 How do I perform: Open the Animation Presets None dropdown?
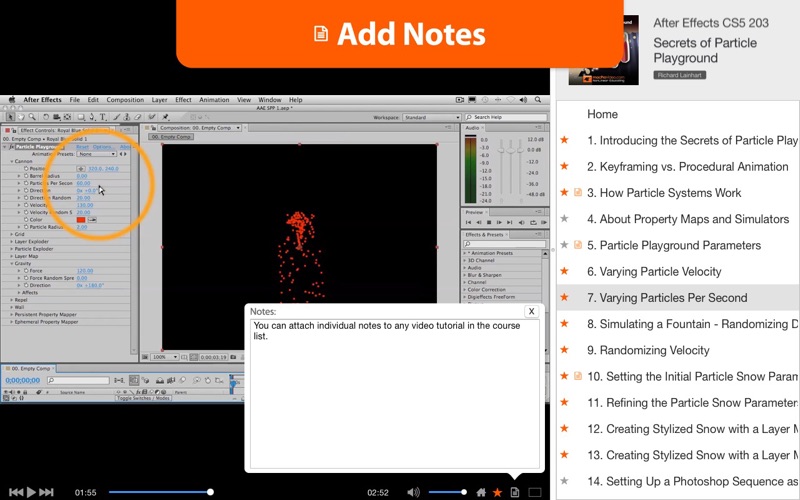[96, 154]
